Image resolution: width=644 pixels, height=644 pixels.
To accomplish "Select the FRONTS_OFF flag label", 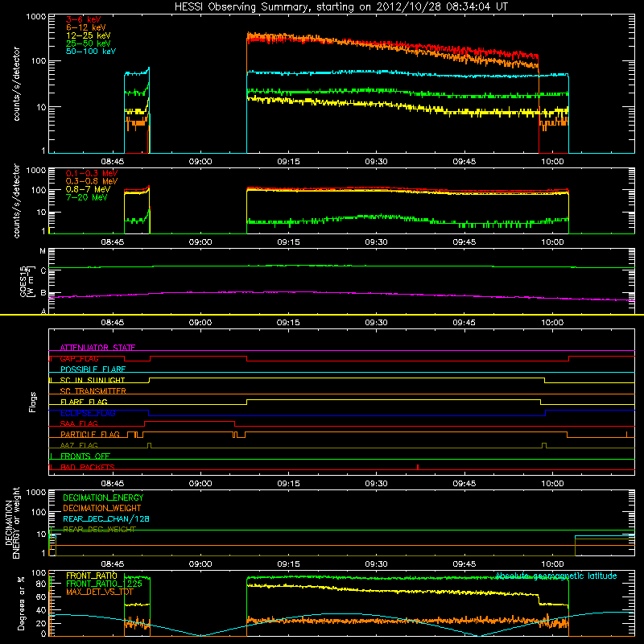I will coord(85,456).
